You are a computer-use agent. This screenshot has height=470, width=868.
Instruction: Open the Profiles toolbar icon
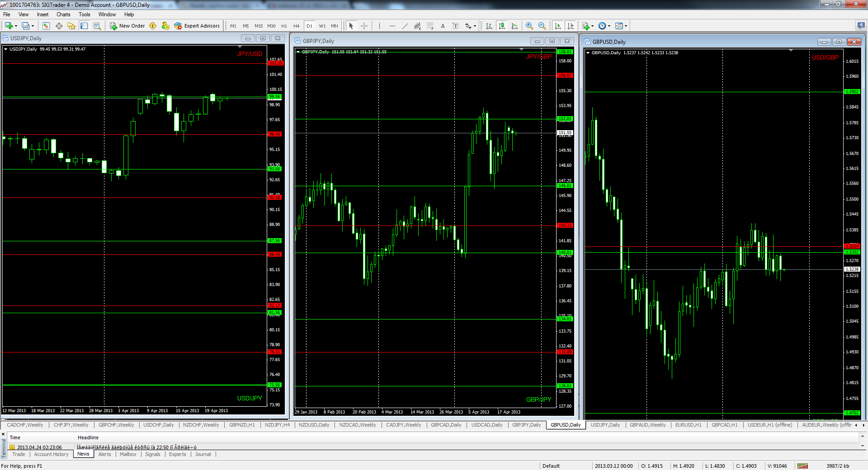pyautogui.click(x=26, y=26)
